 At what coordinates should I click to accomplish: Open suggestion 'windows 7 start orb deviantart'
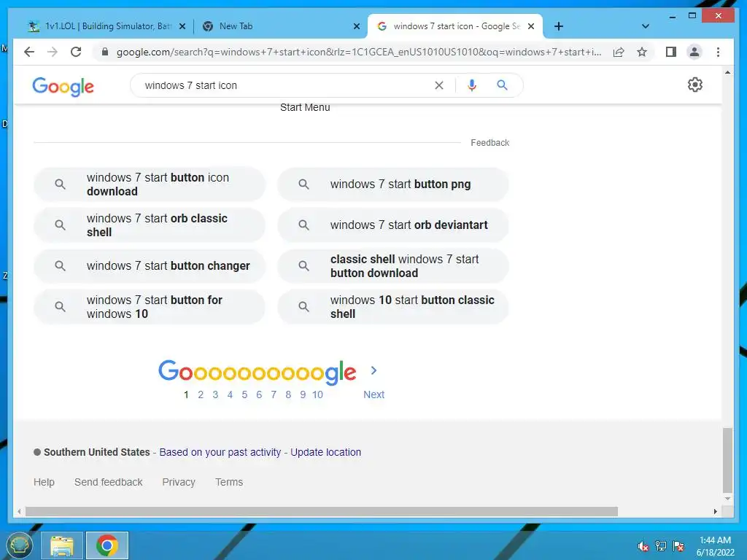pyautogui.click(x=393, y=225)
